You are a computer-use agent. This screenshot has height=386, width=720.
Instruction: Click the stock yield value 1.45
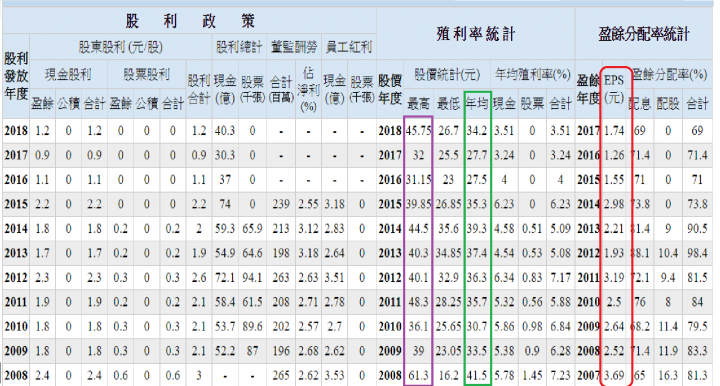coord(532,375)
